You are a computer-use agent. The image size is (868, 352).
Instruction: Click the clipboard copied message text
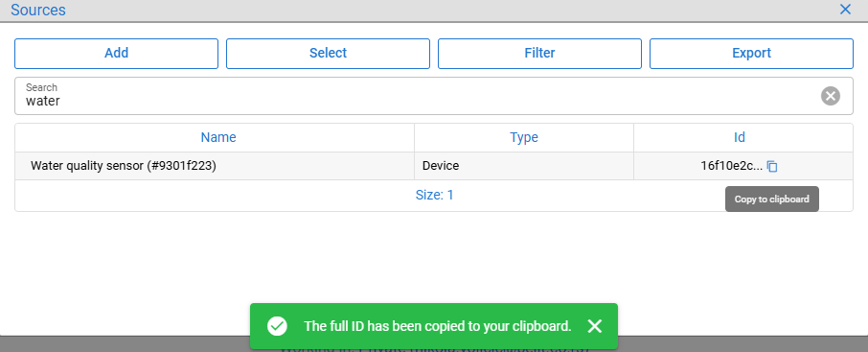(437, 326)
